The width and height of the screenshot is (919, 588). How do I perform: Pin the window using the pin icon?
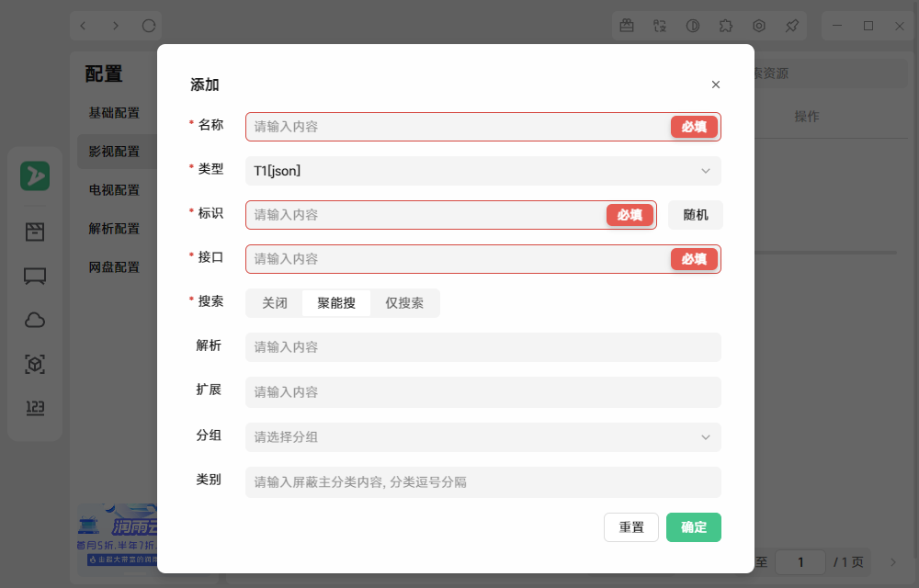pos(791,26)
